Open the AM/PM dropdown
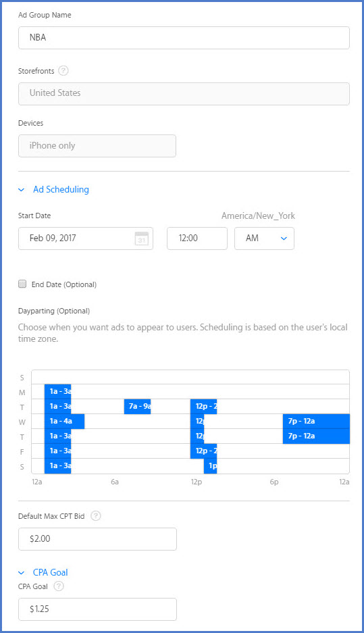 [x=264, y=238]
